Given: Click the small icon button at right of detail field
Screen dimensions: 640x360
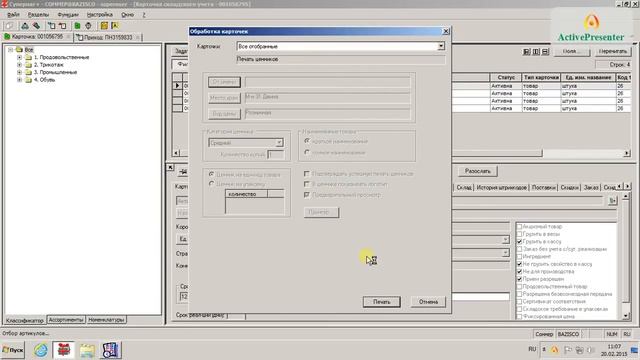Looking at the screenshot, I should point(612,200).
